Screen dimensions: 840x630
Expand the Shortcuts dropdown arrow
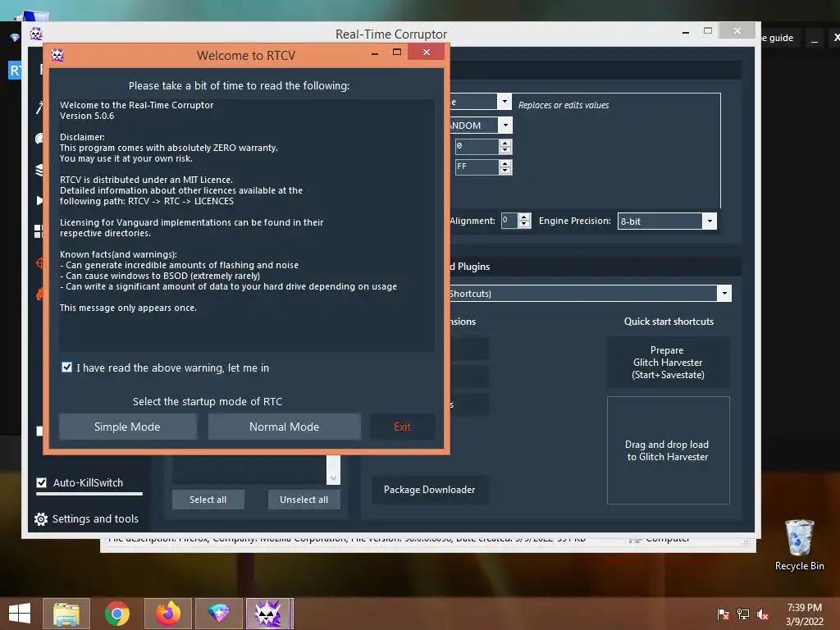pos(724,293)
